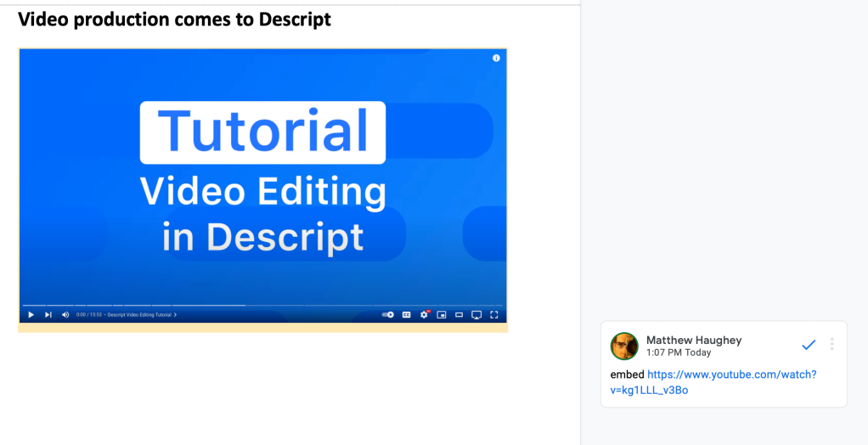Screen dimensions: 868x445
Task: Open the video info card icon
Action: [x=496, y=58]
